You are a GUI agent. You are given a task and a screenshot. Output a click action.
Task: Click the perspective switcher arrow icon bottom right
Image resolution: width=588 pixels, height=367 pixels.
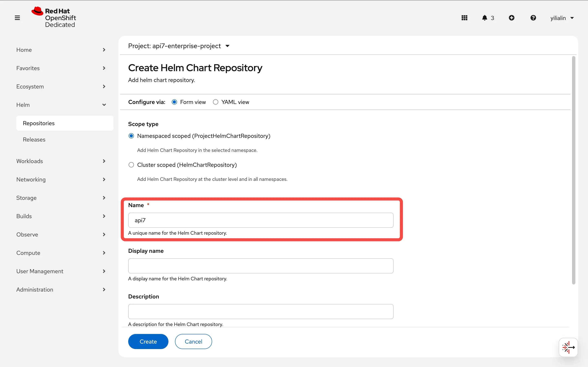568,347
